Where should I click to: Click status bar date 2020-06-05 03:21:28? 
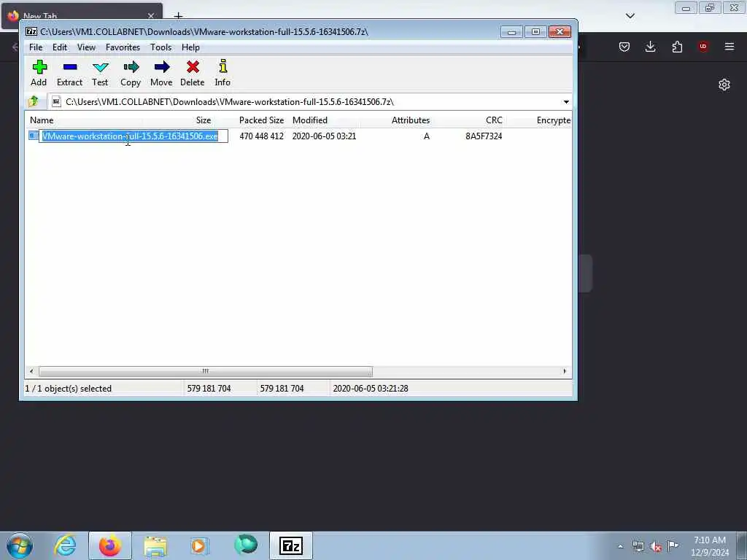click(371, 389)
